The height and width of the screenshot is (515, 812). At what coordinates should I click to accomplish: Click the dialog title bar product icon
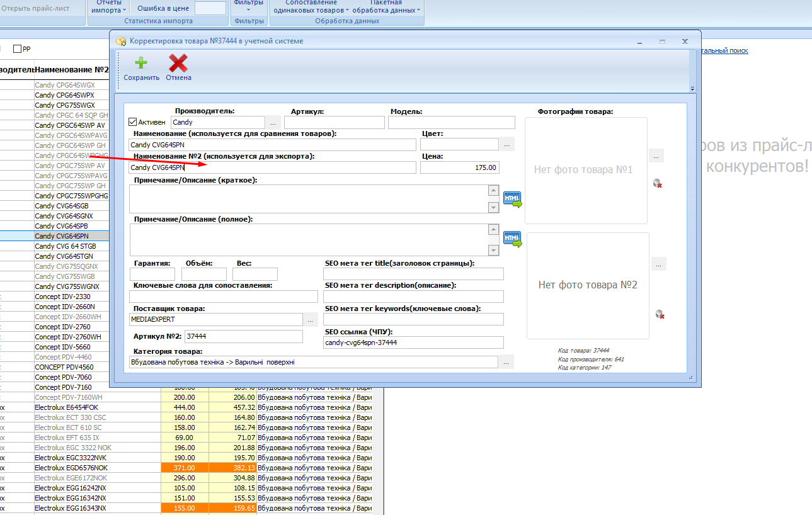pos(121,41)
